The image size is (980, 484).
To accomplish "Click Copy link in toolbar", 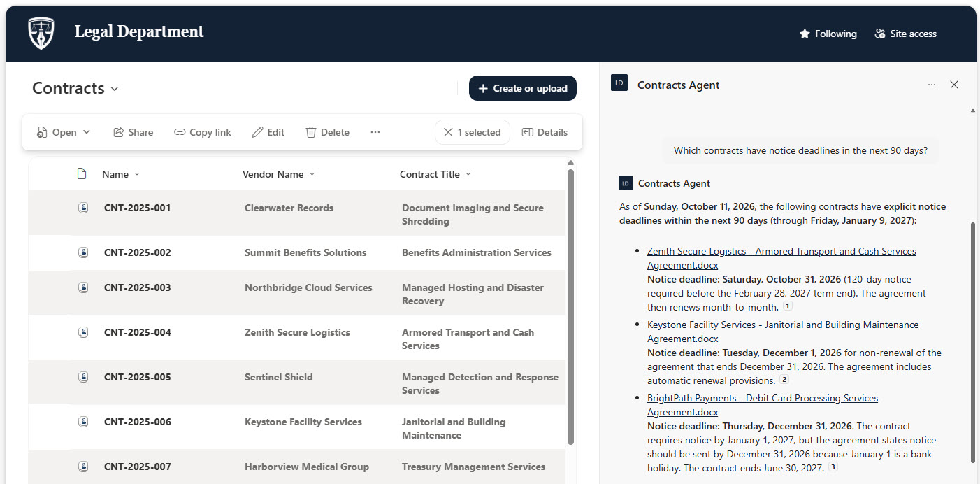I will (202, 132).
